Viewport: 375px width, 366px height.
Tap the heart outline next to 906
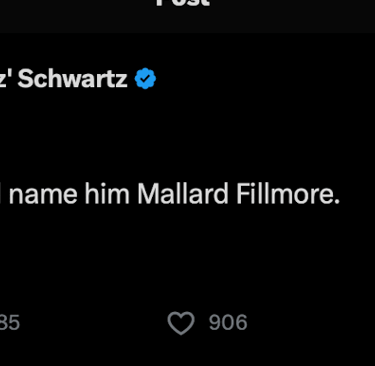181,323
